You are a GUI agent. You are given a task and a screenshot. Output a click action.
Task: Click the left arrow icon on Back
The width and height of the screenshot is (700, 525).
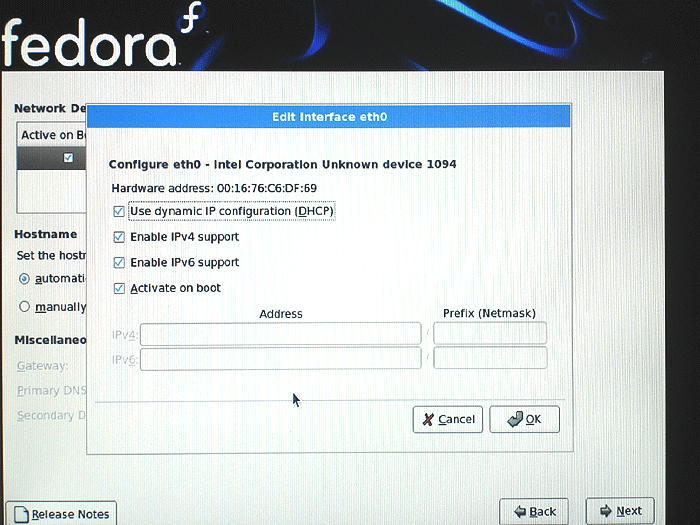click(x=520, y=511)
